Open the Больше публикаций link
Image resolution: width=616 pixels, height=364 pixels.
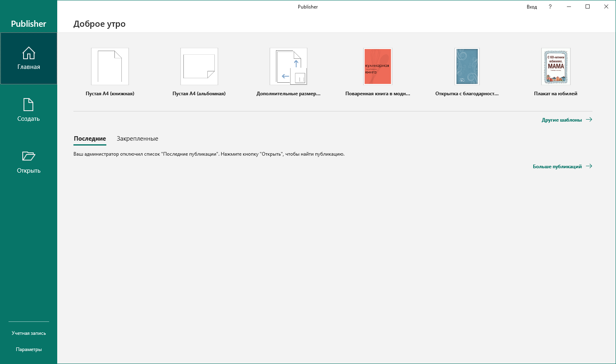(557, 167)
